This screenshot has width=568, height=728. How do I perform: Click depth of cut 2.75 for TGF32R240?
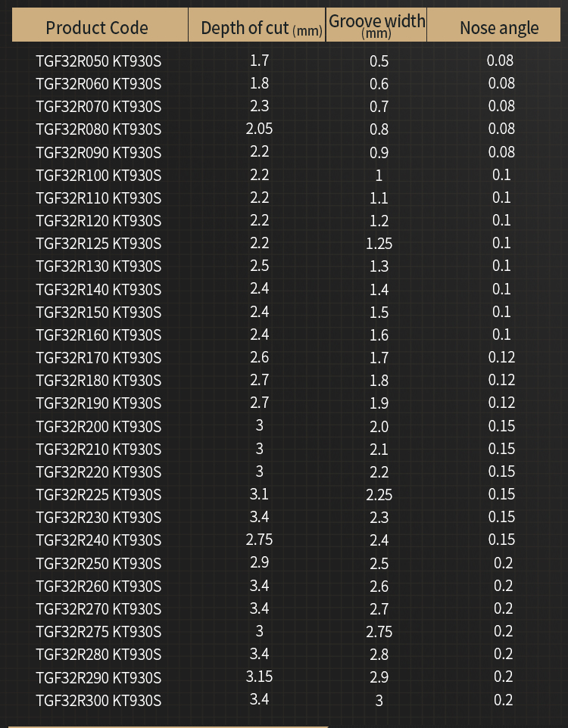[x=259, y=540]
